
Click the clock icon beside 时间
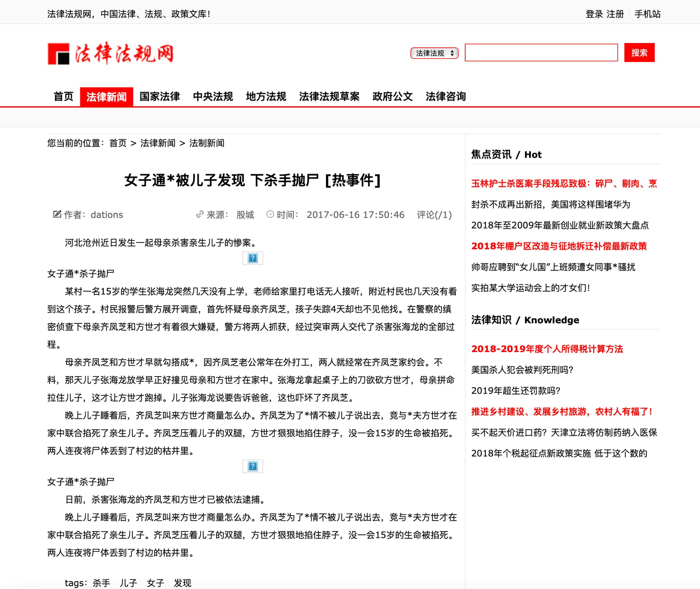click(x=270, y=214)
